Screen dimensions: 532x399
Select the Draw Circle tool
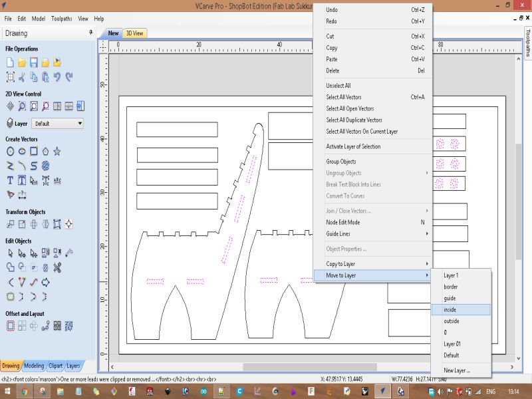[10, 152]
